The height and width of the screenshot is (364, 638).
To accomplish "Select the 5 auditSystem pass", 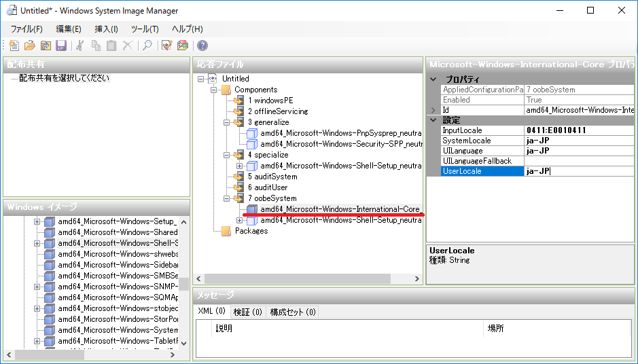I will pyautogui.click(x=272, y=177).
